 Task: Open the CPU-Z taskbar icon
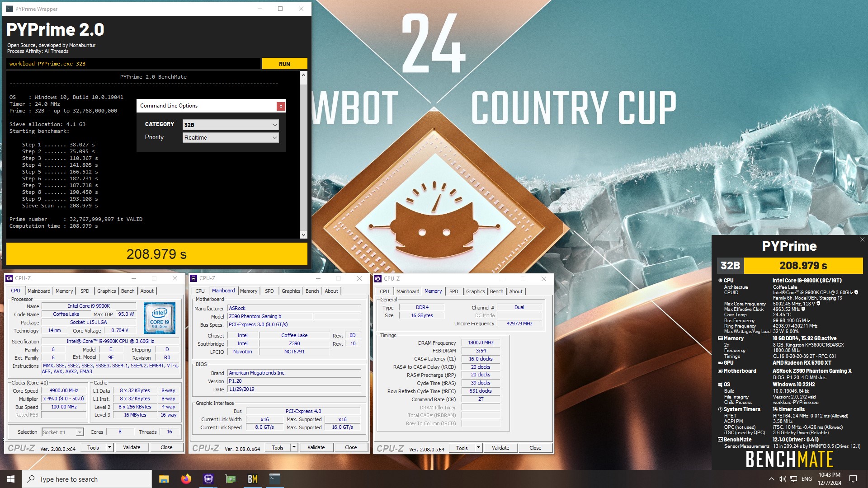(208, 479)
